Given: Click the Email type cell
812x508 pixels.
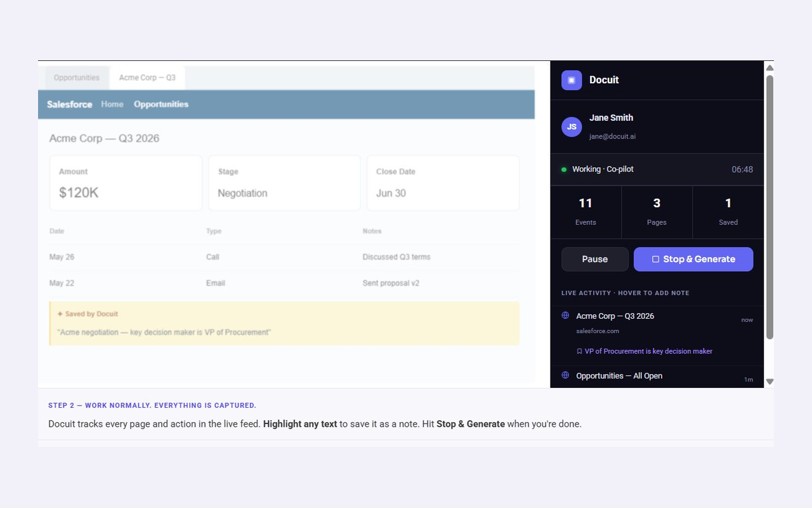Looking at the screenshot, I should pyautogui.click(x=216, y=283).
